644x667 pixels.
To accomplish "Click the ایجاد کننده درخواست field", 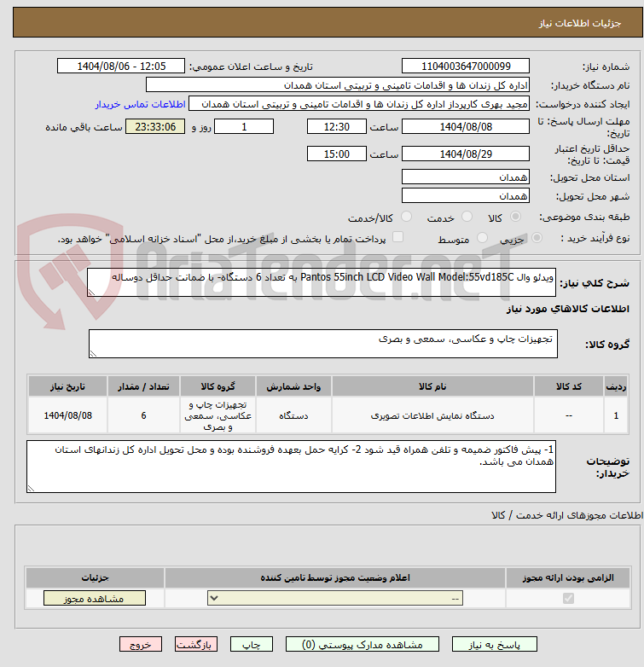I will (359, 104).
